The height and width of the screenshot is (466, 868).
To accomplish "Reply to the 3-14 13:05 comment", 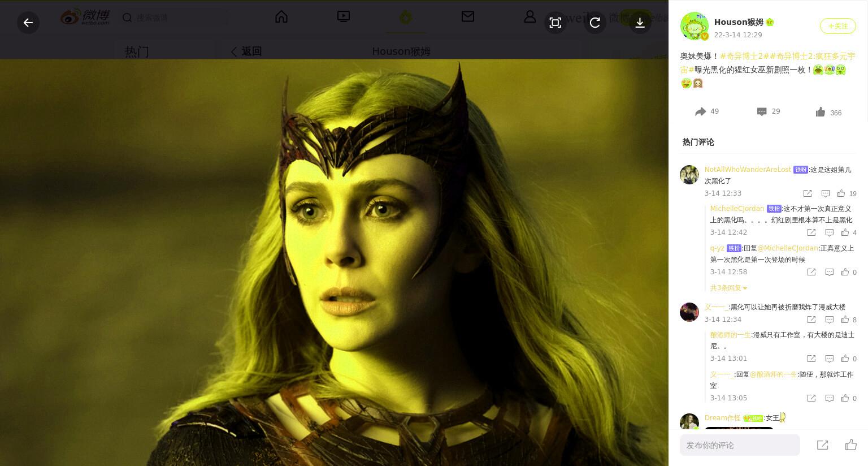I will 830,398.
